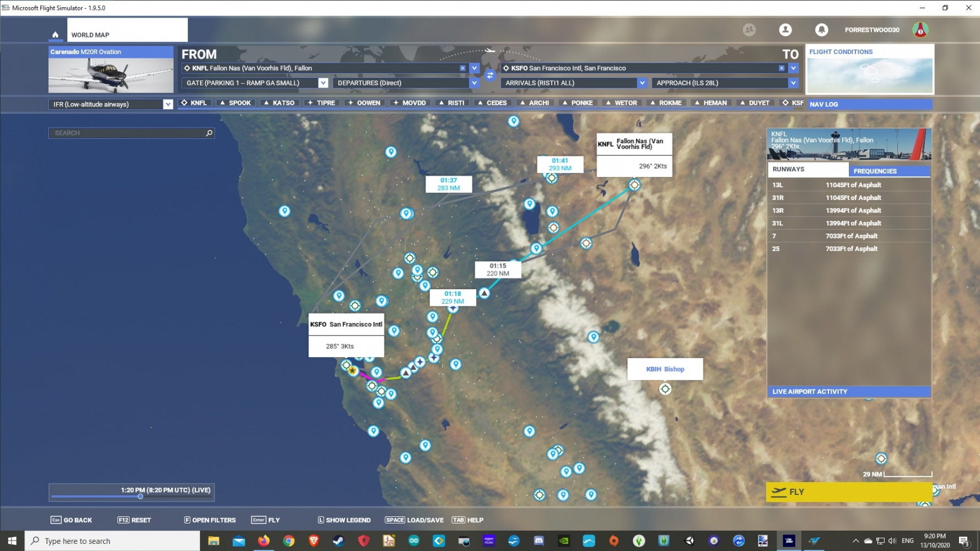Viewport: 980px width, 551px height.
Task: Click the yellow FLY button
Action: click(849, 492)
